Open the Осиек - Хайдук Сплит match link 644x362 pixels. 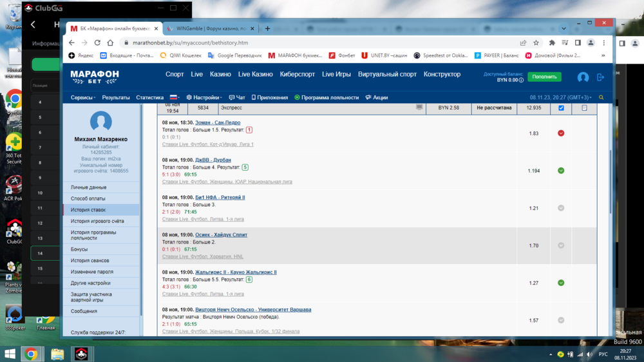(x=221, y=234)
